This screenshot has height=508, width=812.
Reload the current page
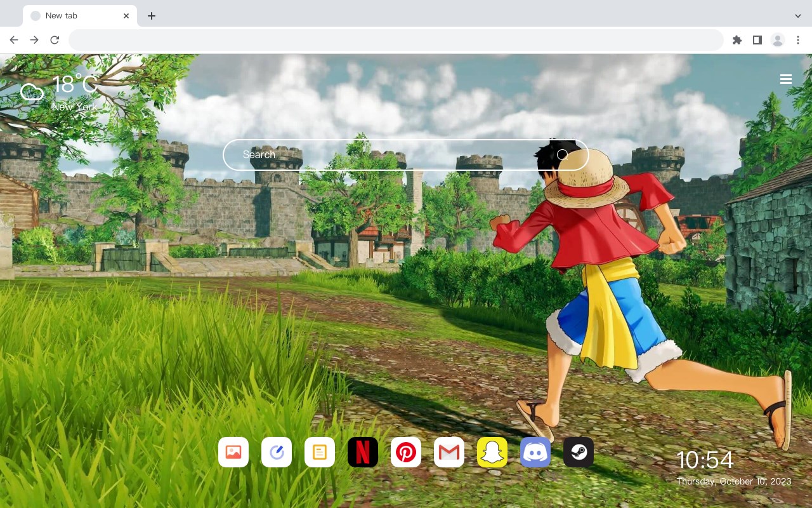tap(55, 40)
